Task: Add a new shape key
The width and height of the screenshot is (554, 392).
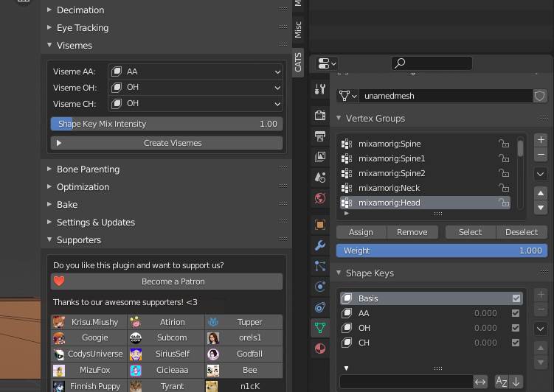Action: pos(541,295)
